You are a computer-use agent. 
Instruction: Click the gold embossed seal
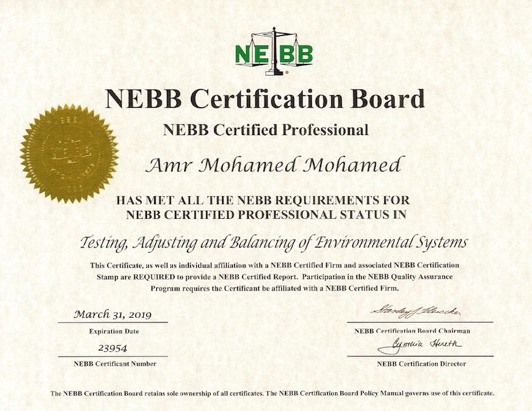point(69,154)
